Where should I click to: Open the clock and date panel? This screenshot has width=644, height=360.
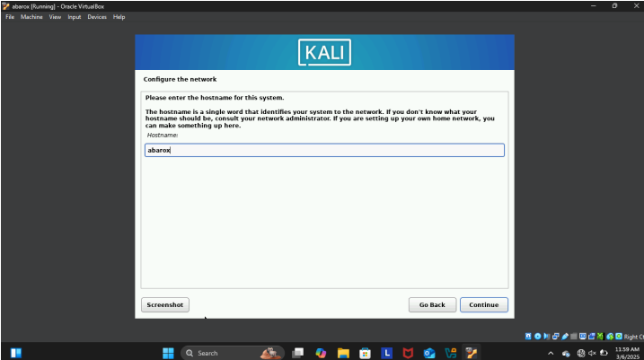tap(626, 353)
